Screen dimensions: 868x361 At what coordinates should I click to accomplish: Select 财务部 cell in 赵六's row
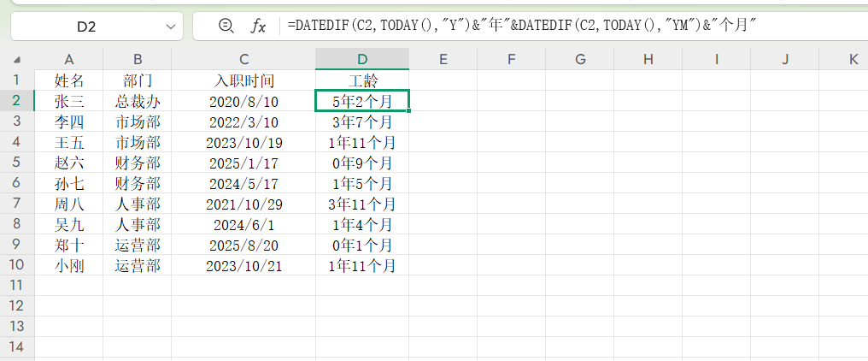[138, 163]
